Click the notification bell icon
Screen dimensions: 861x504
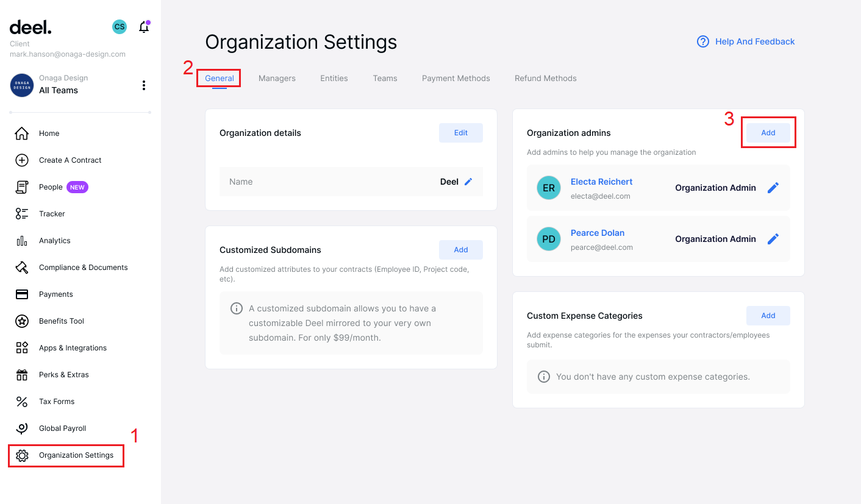[144, 27]
